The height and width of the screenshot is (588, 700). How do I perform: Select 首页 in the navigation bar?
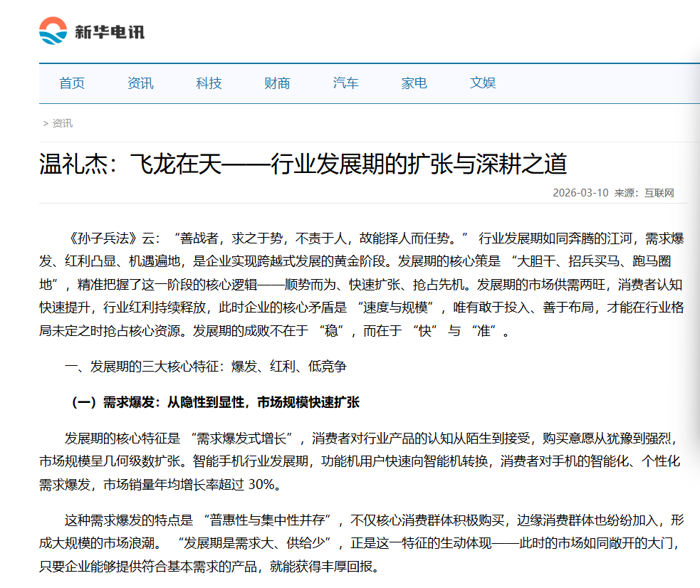coord(72,83)
